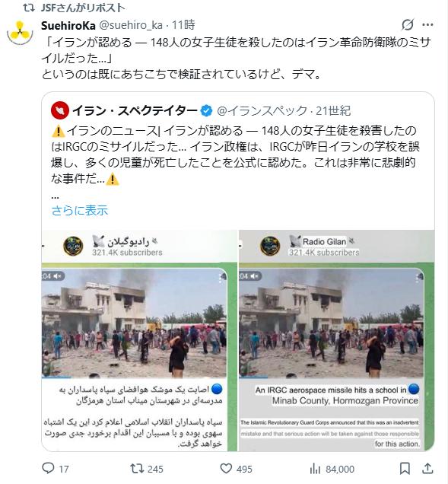Bookmark this post
This screenshot has width=448, height=484.
click(405, 469)
